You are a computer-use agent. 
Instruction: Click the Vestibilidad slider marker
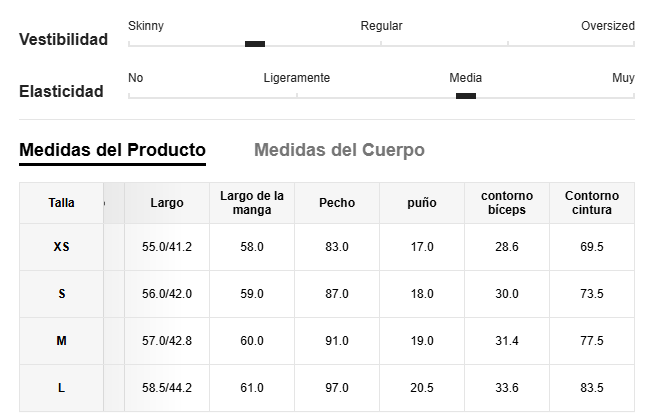(255, 44)
